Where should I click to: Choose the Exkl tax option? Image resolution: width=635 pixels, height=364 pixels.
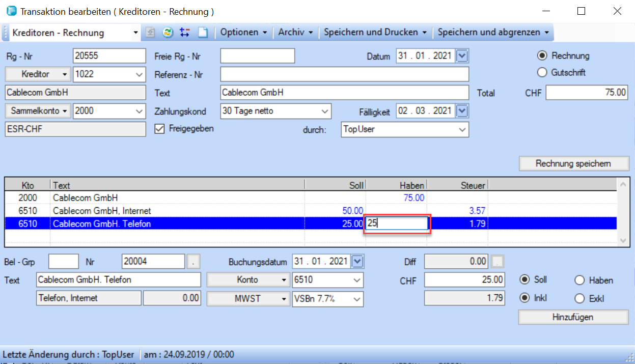[579, 299]
